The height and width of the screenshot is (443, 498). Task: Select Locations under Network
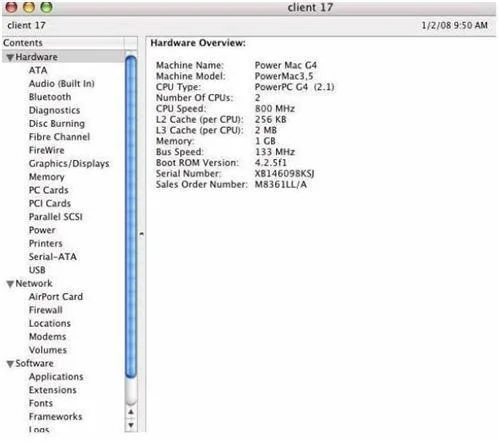click(x=50, y=323)
